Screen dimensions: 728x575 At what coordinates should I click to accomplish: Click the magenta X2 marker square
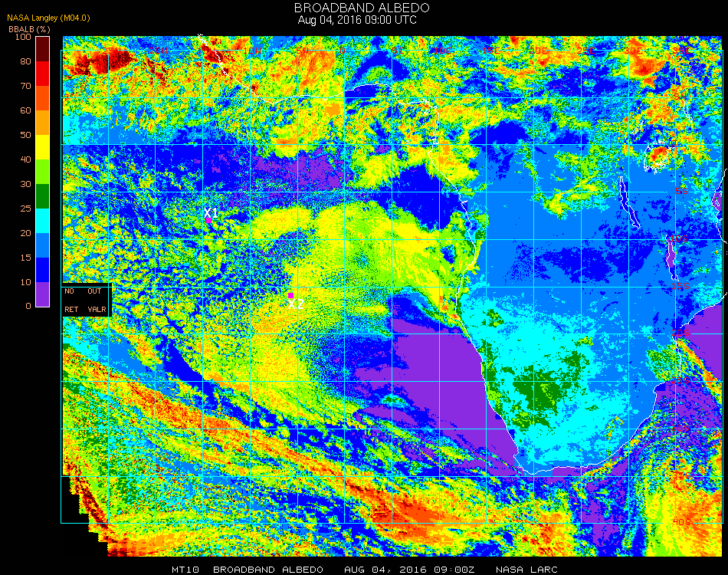[x=290, y=295]
